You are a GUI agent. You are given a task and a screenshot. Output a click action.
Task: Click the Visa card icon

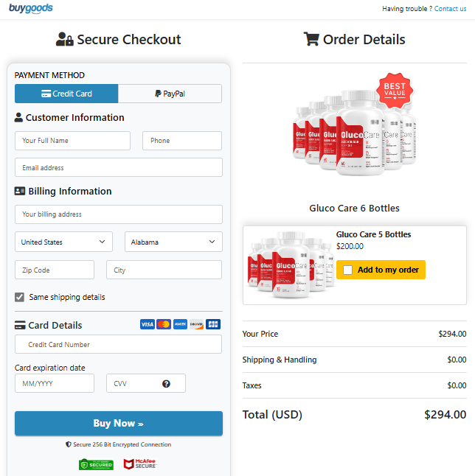(x=147, y=324)
